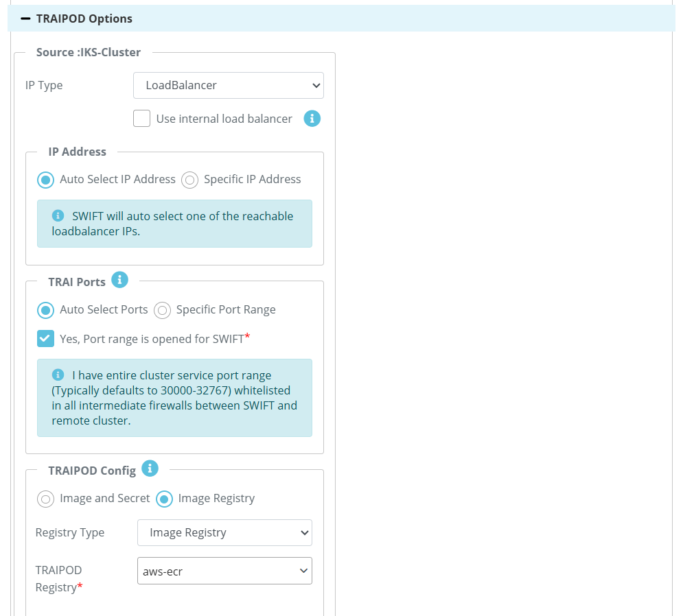Uncheck Yes, Port range is opened checkbox
Viewport: 683px width, 616px height.
[x=46, y=339]
